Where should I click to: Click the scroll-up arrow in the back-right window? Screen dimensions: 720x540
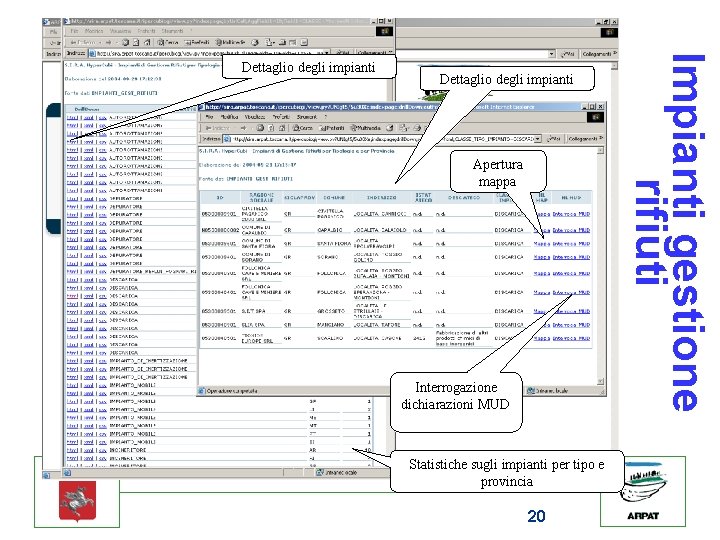tap(614, 66)
